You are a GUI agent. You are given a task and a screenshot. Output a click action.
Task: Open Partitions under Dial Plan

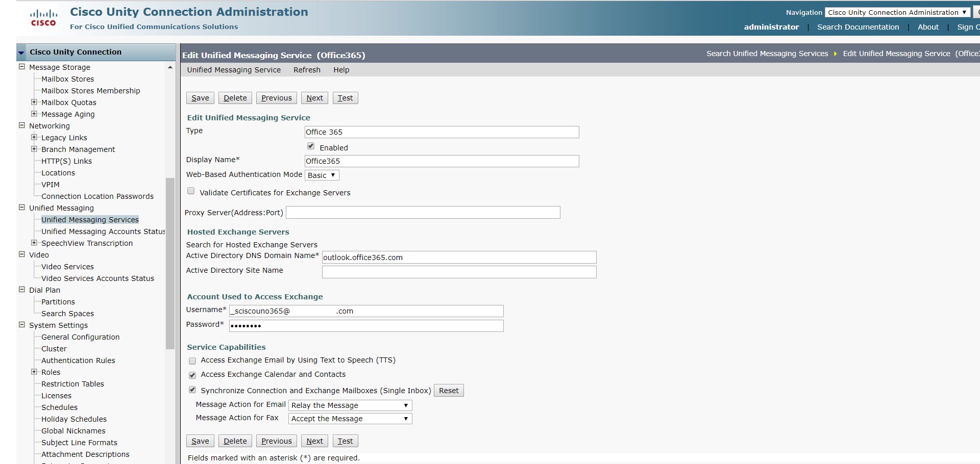click(x=58, y=302)
